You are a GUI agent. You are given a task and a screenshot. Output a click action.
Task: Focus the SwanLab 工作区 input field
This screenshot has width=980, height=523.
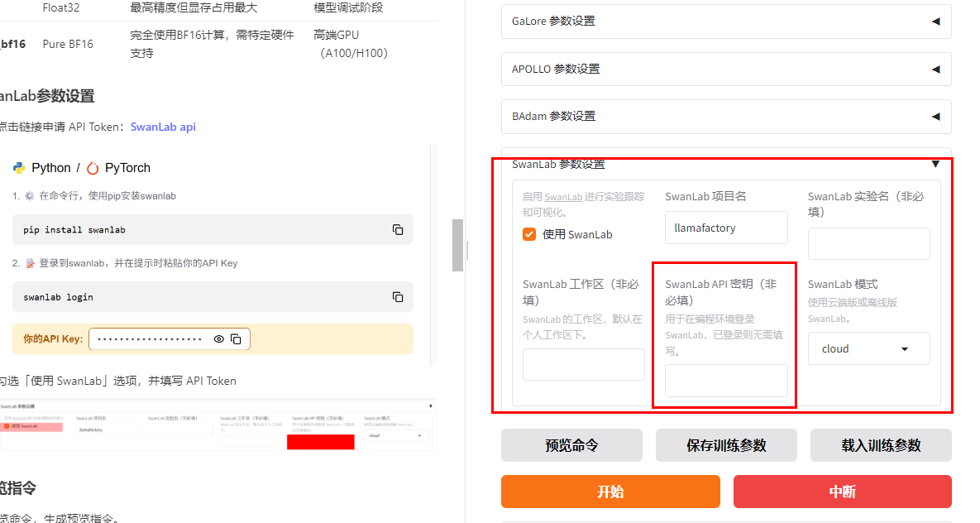click(584, 365)
